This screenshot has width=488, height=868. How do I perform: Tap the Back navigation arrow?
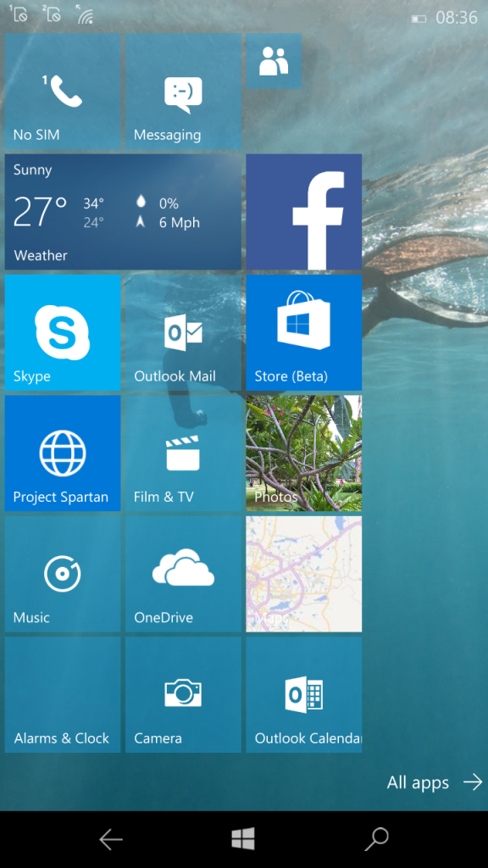click(x=111, y=840)
